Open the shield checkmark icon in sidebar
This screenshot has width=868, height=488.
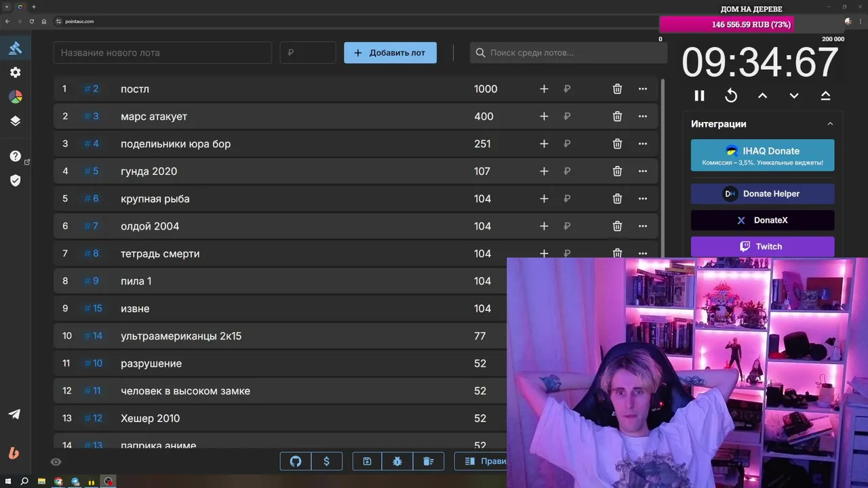15,180
